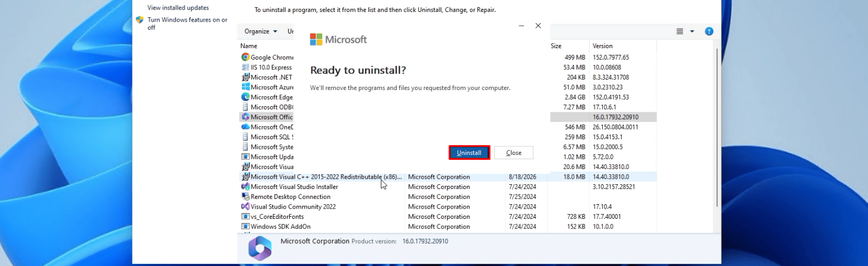Select Windows SDK AddOn entry
This screenshot has width=868, height=266.
click(280, 226)
